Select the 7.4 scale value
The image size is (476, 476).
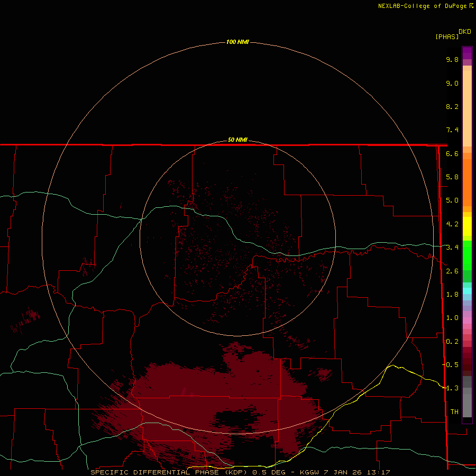pyautogui.click(x=452, y=130)
